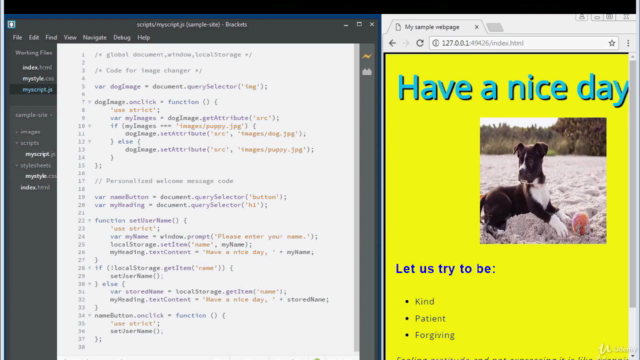The image size is (640, 360).
Task: Open mystyle.css in the project tree
Action: click(x=41, y=176)
